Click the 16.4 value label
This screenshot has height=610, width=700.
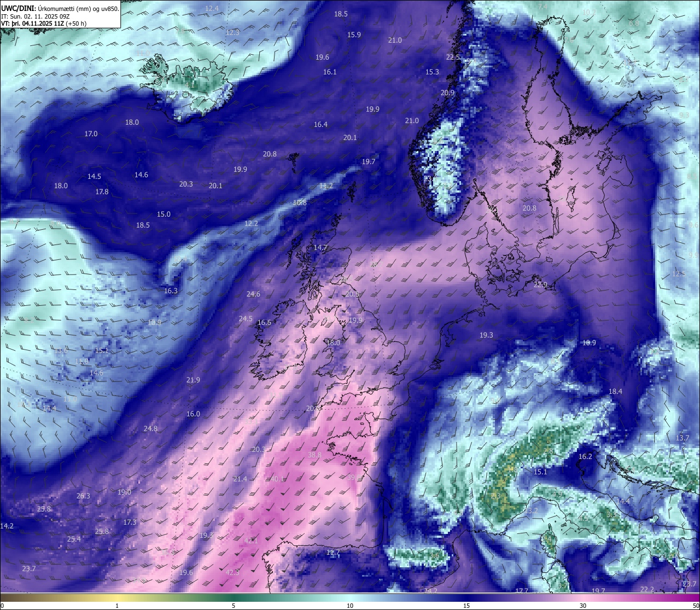click(x=320, y=124)
